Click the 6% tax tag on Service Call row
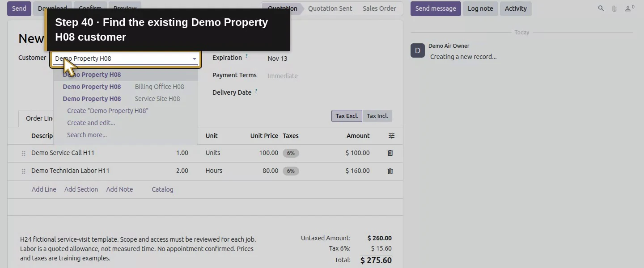This screenshot has height=268, width=644. tap(291, 153)
